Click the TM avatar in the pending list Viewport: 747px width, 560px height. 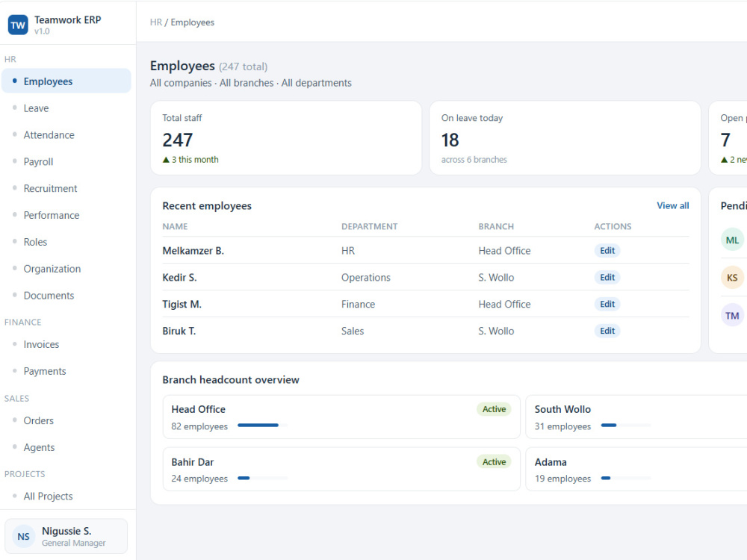(732, 315)
